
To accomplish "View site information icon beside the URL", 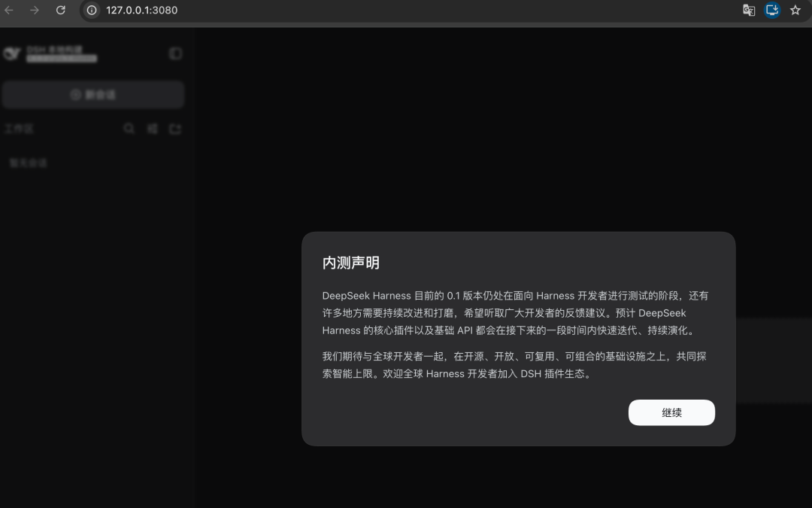I will (x=92, y=10).
